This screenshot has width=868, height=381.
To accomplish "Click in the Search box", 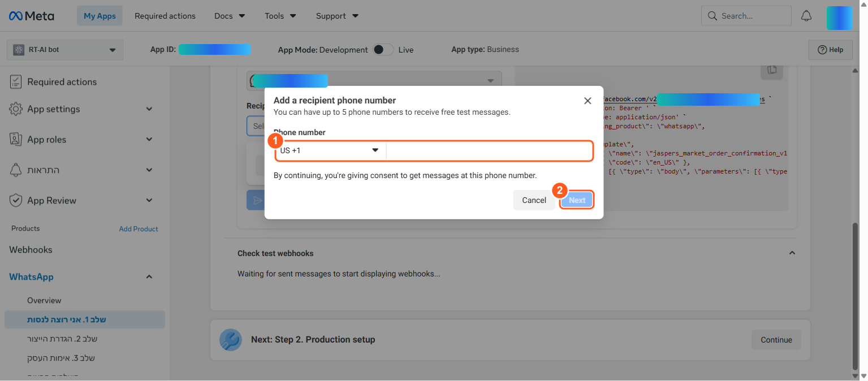I will [746, 16].
